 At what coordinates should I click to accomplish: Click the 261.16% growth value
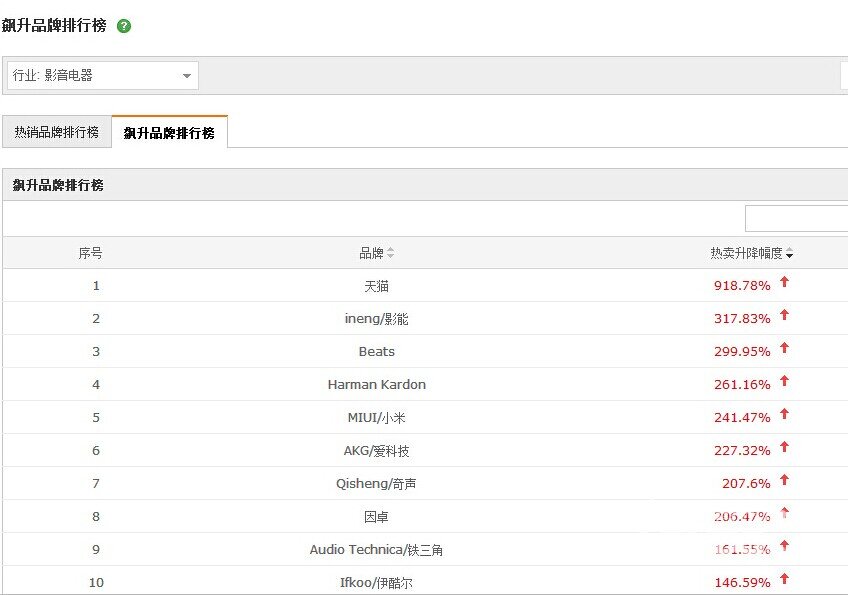point(742,385)
